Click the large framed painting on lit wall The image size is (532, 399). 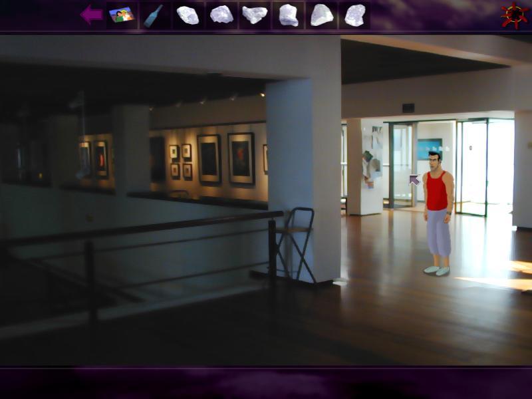tap(241, 158)
